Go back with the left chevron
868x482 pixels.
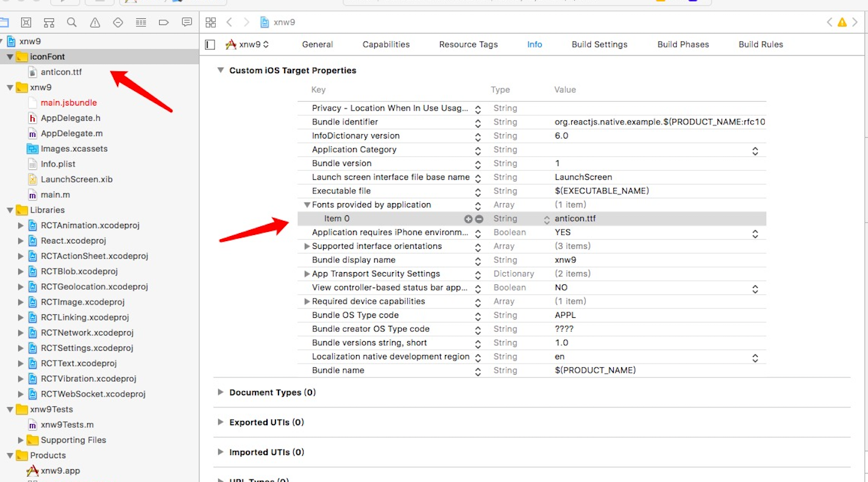[x=229, y=23]
